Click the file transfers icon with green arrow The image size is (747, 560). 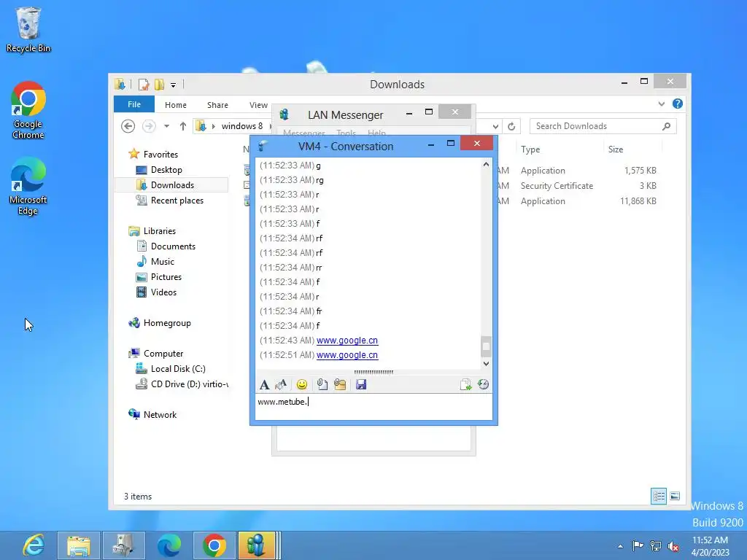pos(465,385)
